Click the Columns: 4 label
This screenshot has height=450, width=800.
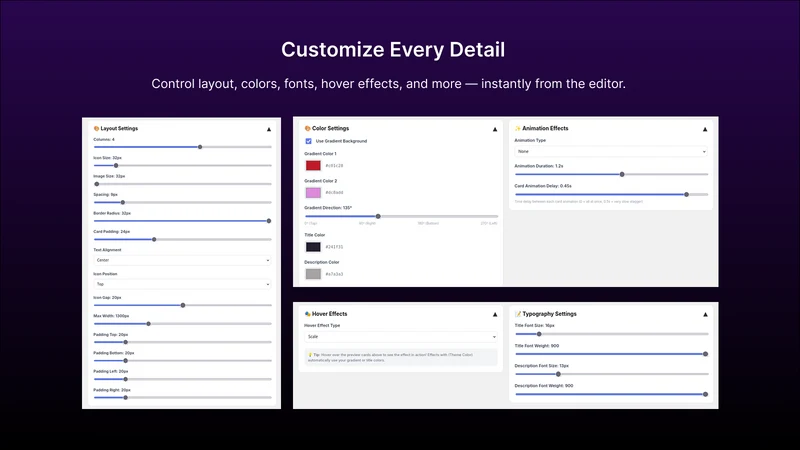click(104, 139)
